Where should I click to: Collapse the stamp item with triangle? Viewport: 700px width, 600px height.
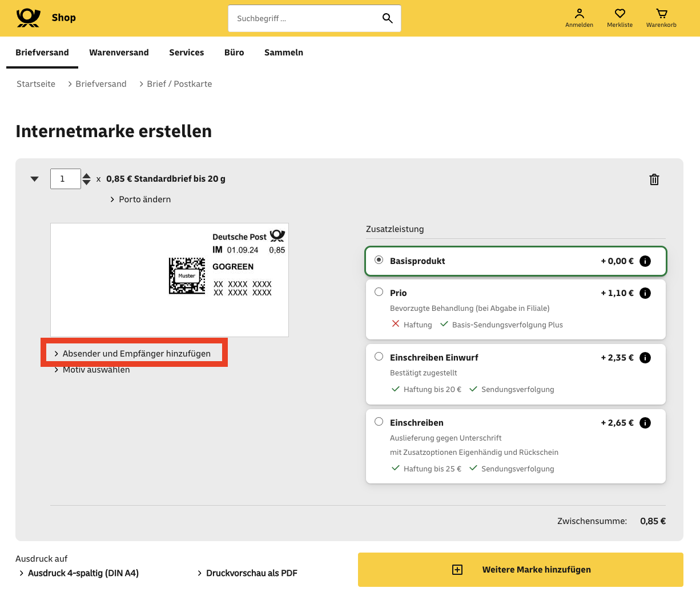pyautogui.click(x=34, y=179)
